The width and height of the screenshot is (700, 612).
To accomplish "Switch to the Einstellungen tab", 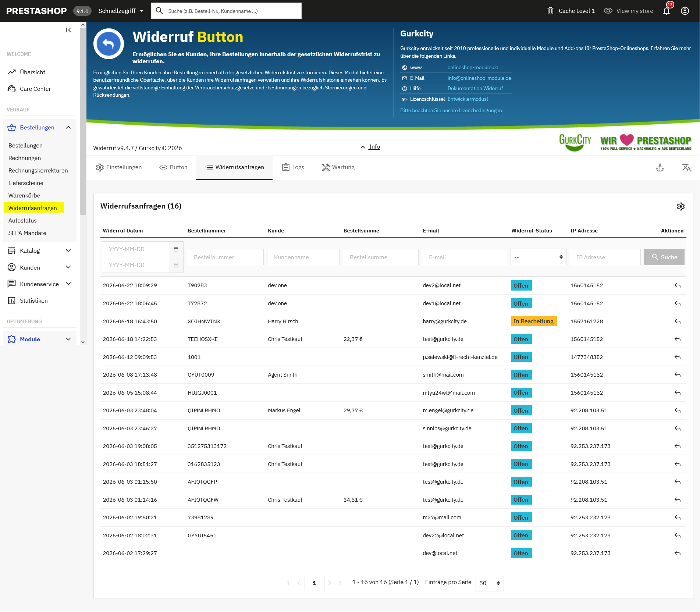I will tap(119, 167).
